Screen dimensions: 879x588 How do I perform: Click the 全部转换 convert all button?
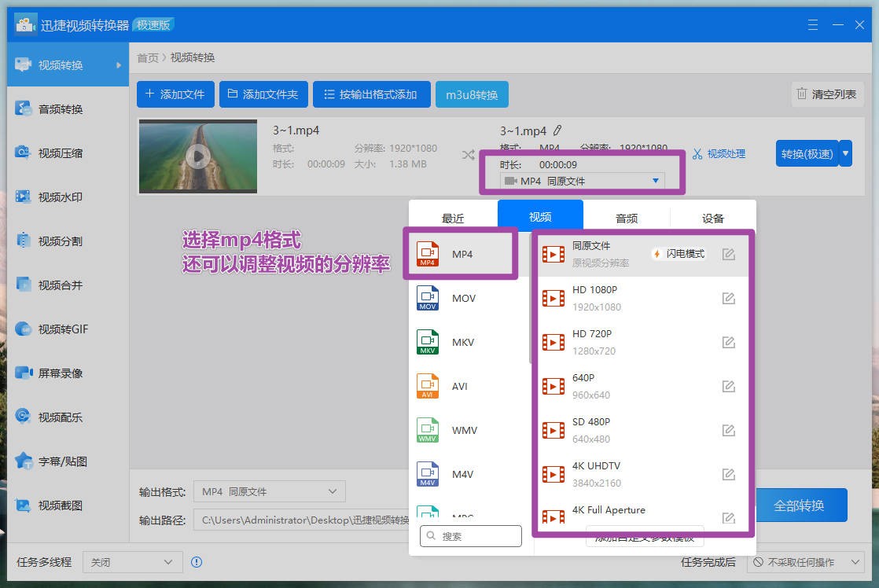(800, 505)
